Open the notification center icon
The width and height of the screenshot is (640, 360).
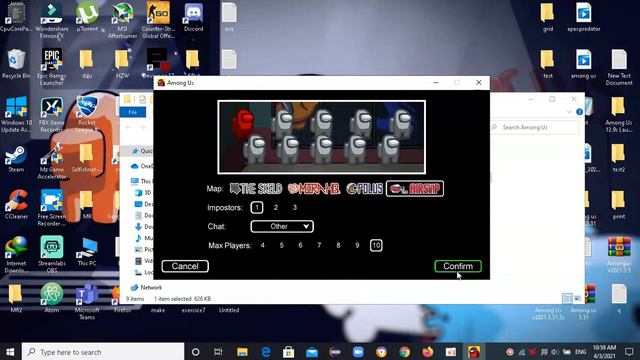629,352
